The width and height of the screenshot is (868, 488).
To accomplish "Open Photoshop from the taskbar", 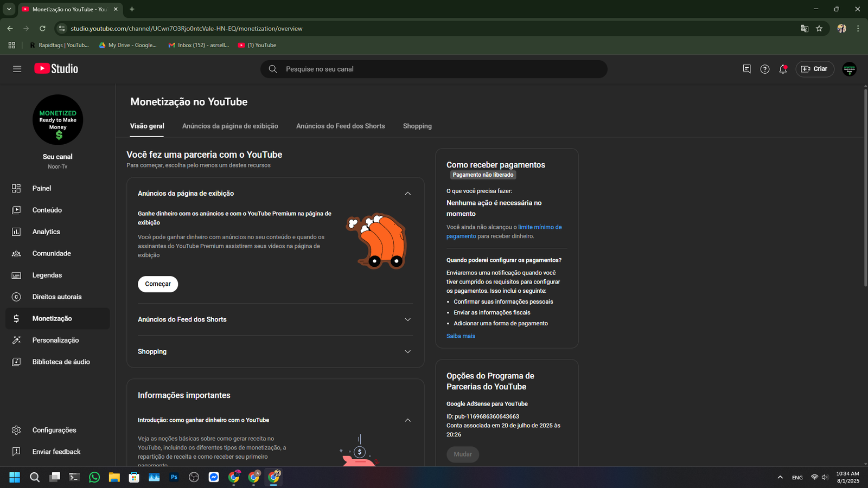I will pyautogui.click(x=174, y=477).
